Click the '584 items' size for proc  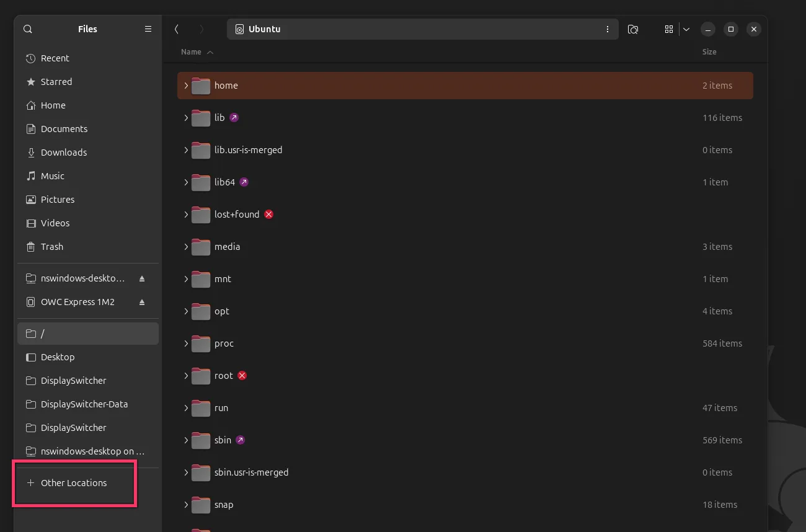click(722, 344)
